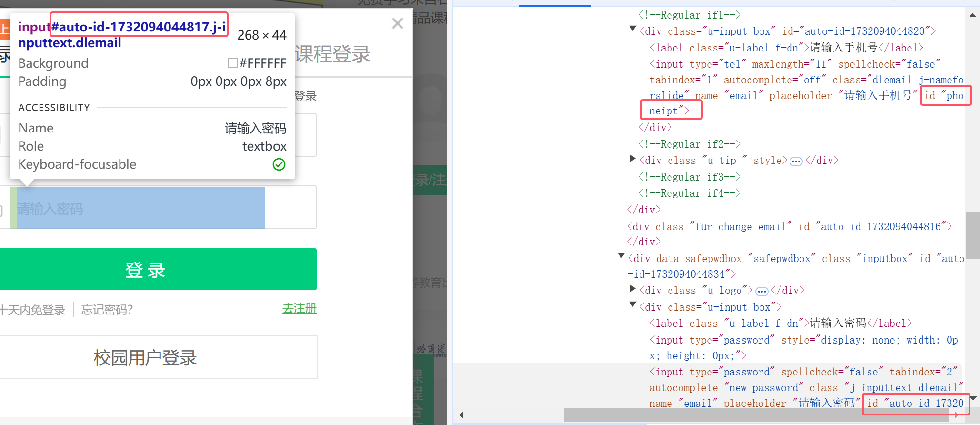
Task: Click the #FFFFFF background color swatch in tooltip
Action: coord(233,63)
